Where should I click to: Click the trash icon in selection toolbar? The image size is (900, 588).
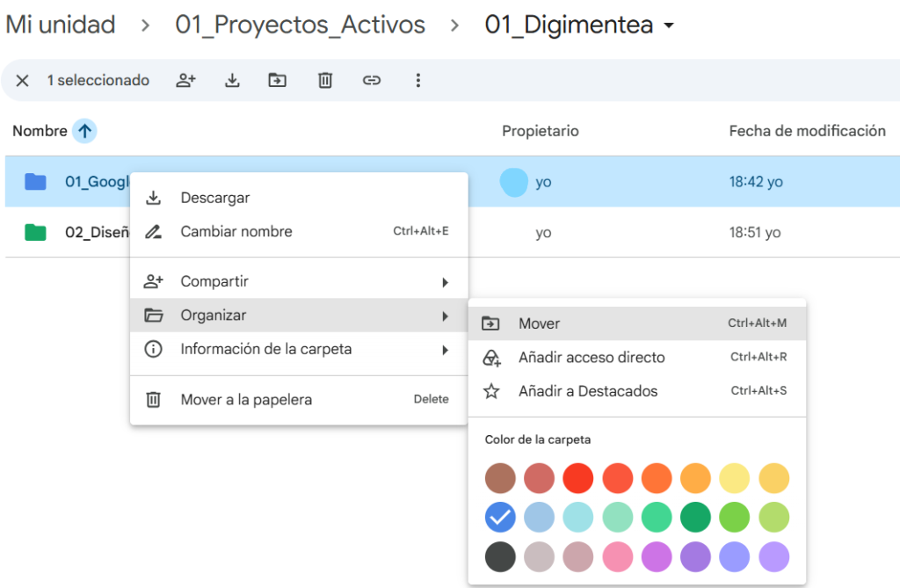pos(325,80)
